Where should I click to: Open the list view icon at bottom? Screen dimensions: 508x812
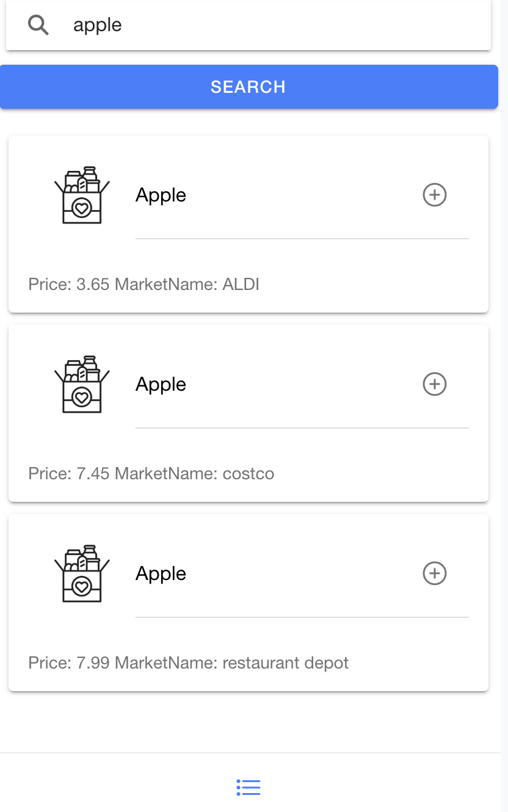(x=249, y=788)
